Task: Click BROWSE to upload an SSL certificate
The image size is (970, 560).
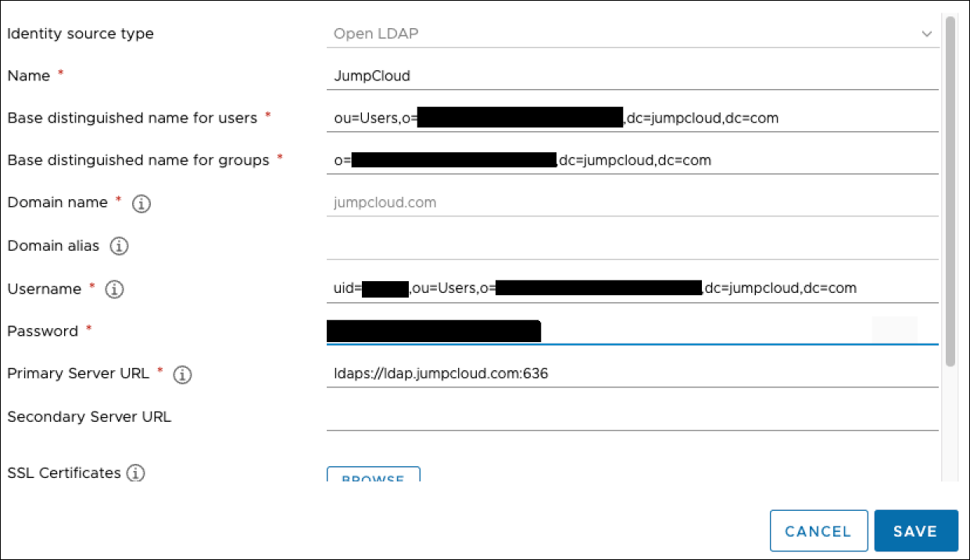Action: (x=373, y=477)
